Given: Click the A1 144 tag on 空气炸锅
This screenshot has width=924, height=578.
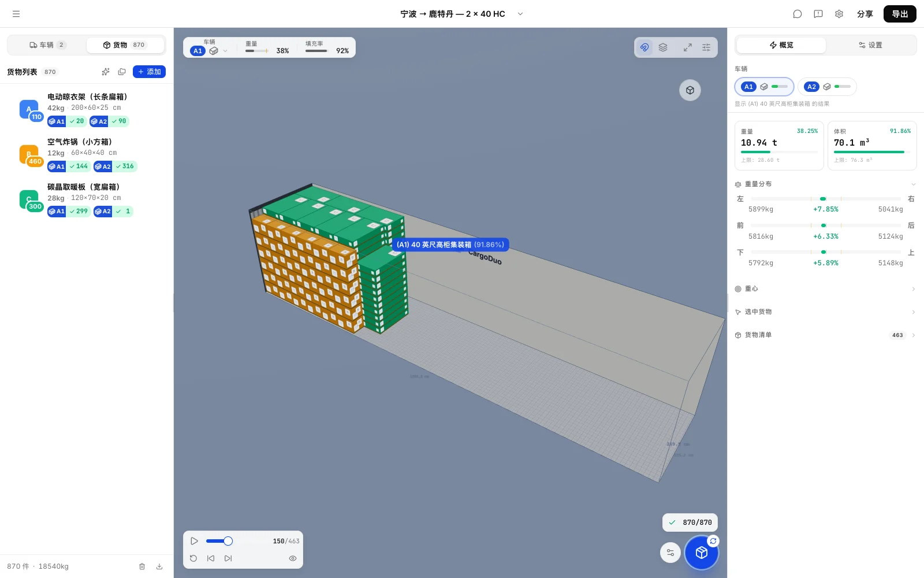Looking at the screenshot, I should [69, 166].
